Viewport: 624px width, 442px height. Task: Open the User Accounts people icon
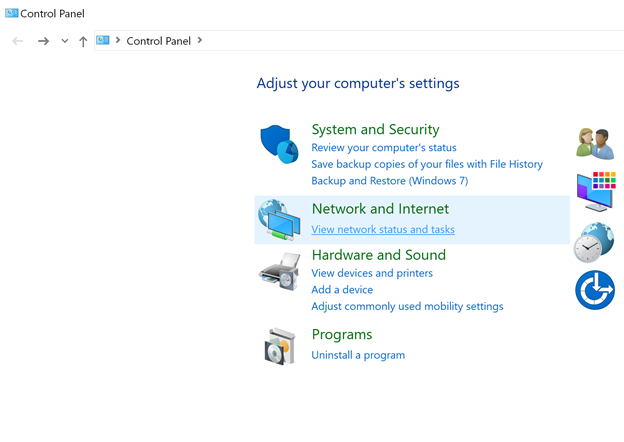tap(595, 144)
